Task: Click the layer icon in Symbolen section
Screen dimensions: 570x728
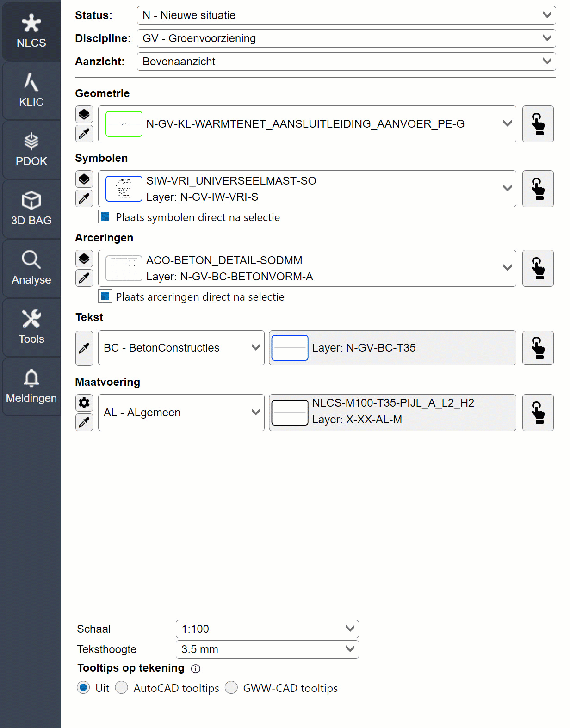Action: click(x=84, y=179)
